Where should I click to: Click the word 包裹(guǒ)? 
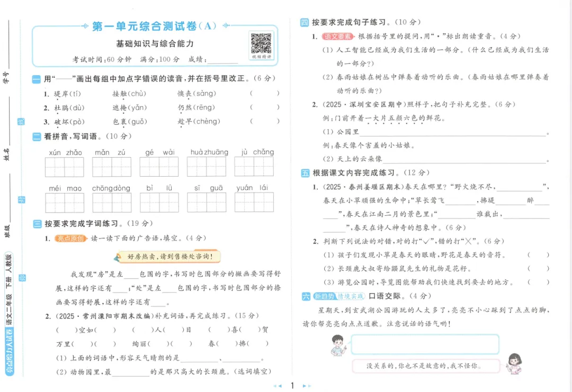[130, 122]
